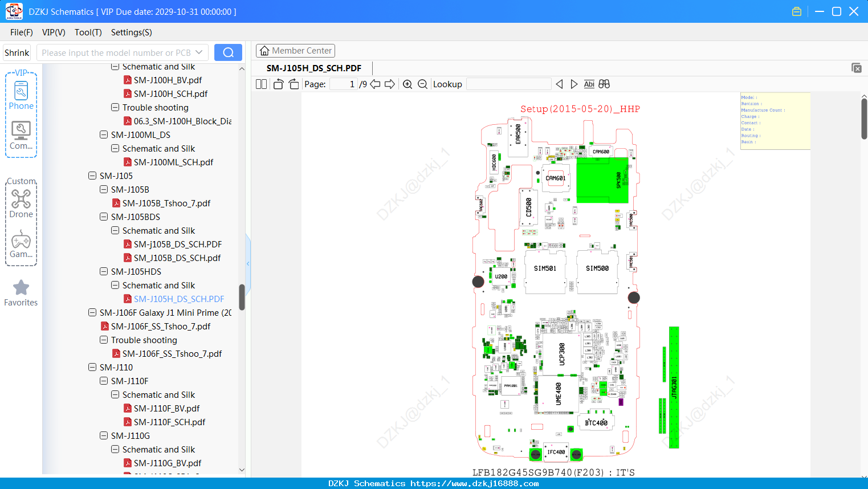Open the File(F) menu
This screenshot has width=868, height=489.
tap(22, 32)
